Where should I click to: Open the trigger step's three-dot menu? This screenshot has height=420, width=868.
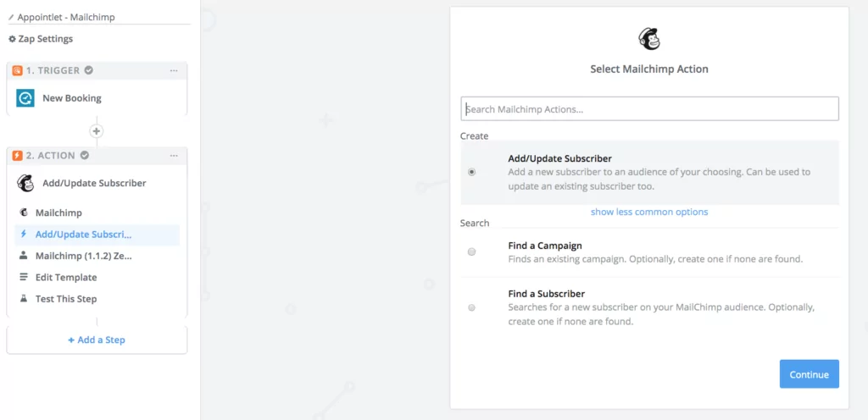(174, 70)
